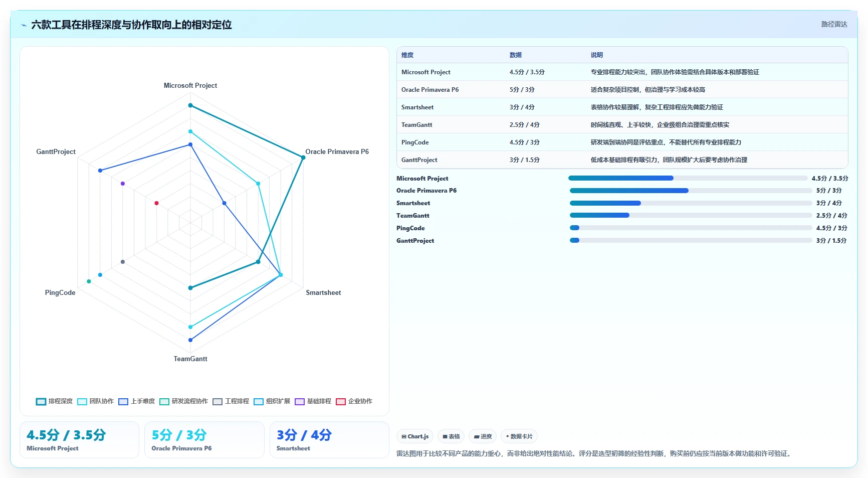
Task: Toggle the 企业协作 legend entry
Action: (354, 401)
